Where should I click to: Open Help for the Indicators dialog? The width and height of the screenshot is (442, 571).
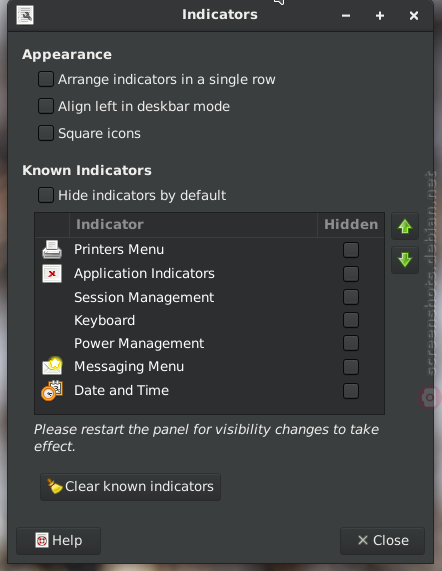point(59,541)
